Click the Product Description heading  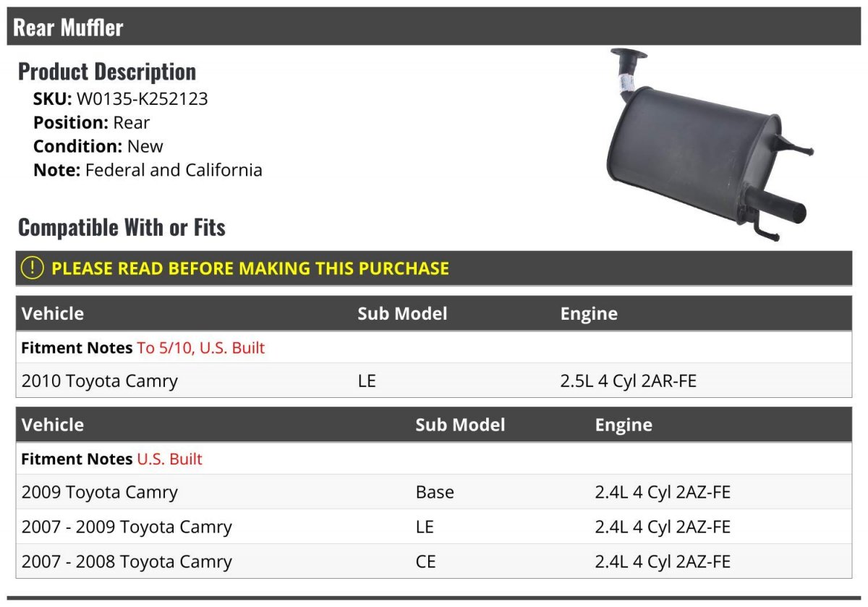[x=107, y=71]
